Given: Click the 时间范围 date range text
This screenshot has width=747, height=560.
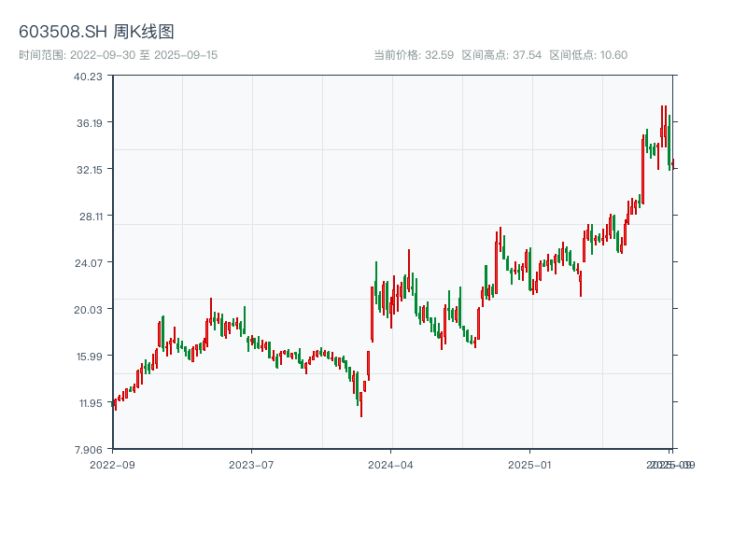Looking at the screenshot, I should point(119,55).
